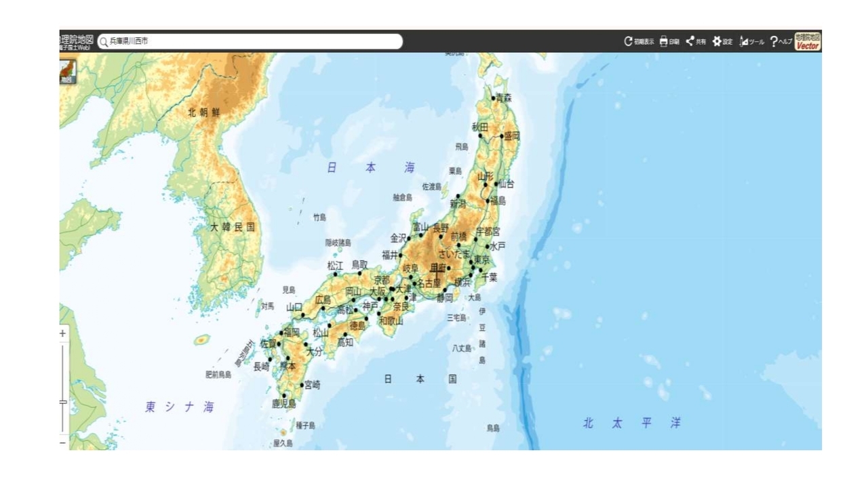This screenshot has height=488, width=868.
Task: Switch to 地理院地図 Vector
Action: [x=808, y=41]
